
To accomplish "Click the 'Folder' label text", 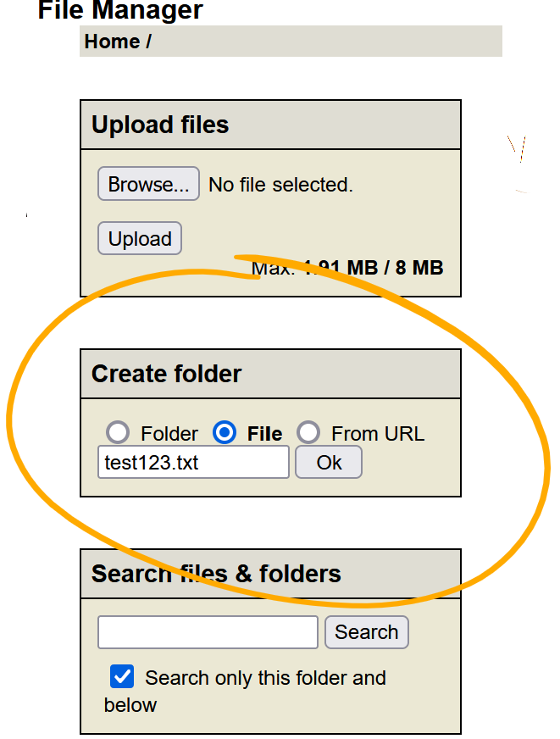I will pos(169,434).
